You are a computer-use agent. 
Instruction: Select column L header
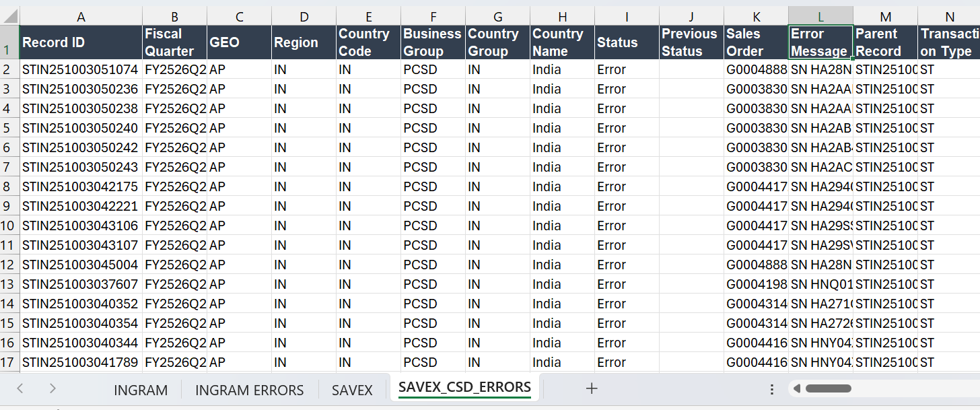[820, 17]
